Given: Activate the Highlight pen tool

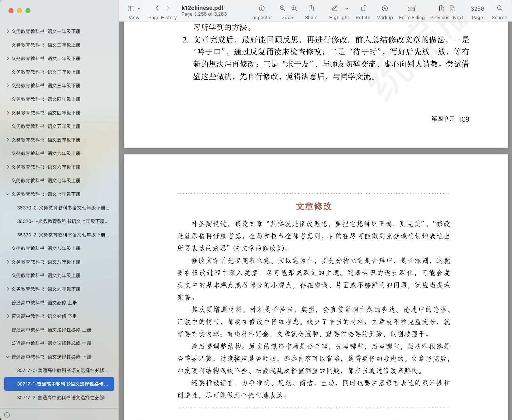Looking at the screenshot, I should click(334, 9).
